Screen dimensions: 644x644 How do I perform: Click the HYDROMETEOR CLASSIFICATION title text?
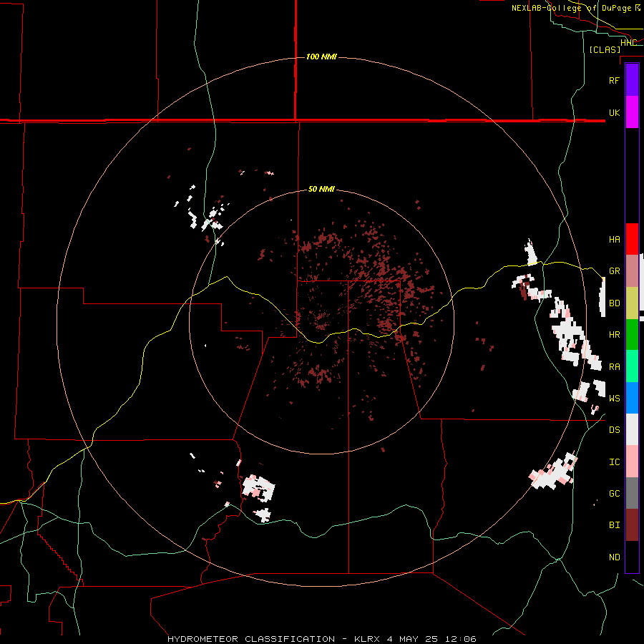[x=251, y=639]
